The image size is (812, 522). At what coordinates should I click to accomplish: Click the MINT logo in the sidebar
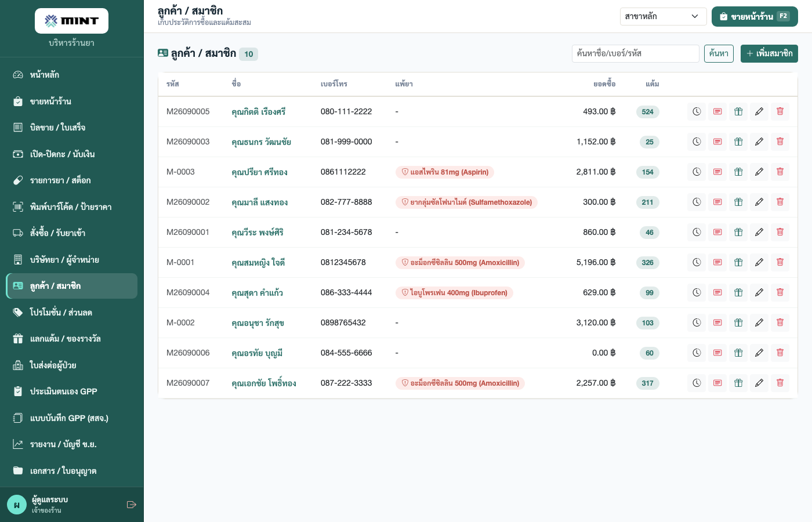pyautogui.click(x=72, y=21)
